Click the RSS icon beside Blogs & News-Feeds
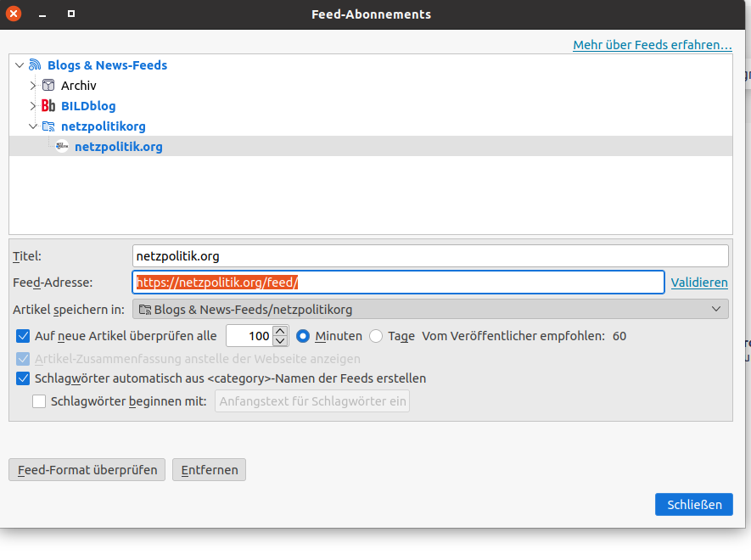751x560 pixels. point(35,64)
